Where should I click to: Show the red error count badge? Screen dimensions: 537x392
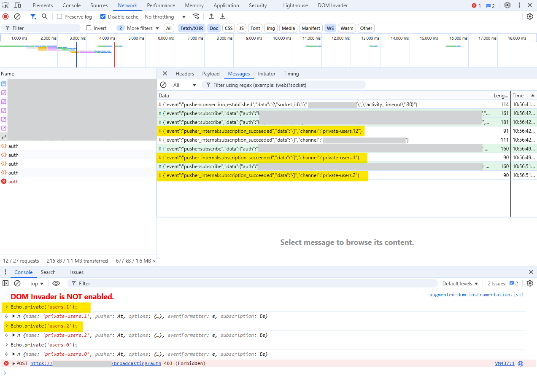coord(476,5)
